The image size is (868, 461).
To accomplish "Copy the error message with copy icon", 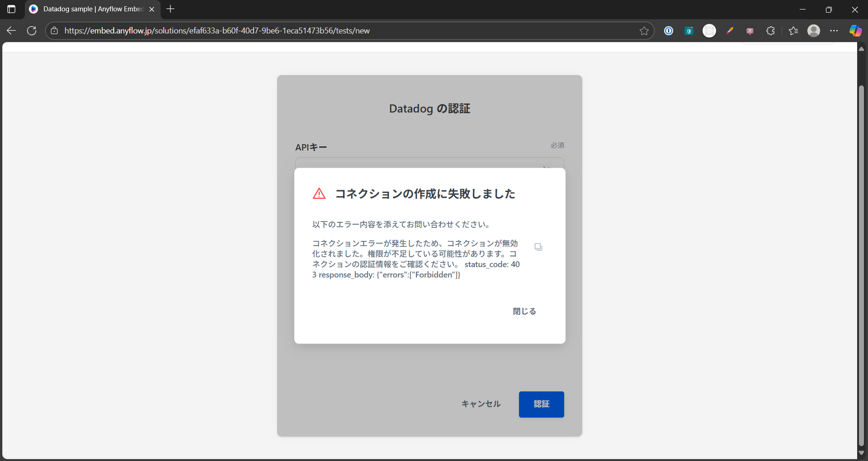I will point(538,247).
